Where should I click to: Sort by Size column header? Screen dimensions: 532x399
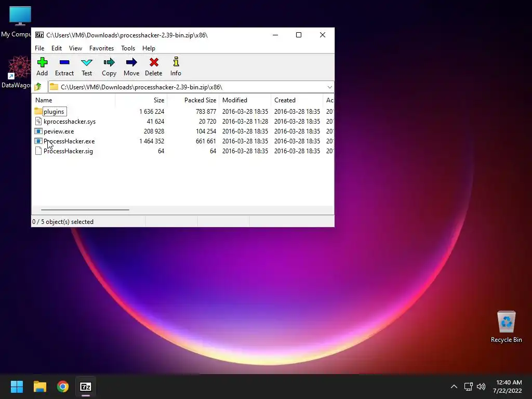point(141,100)
